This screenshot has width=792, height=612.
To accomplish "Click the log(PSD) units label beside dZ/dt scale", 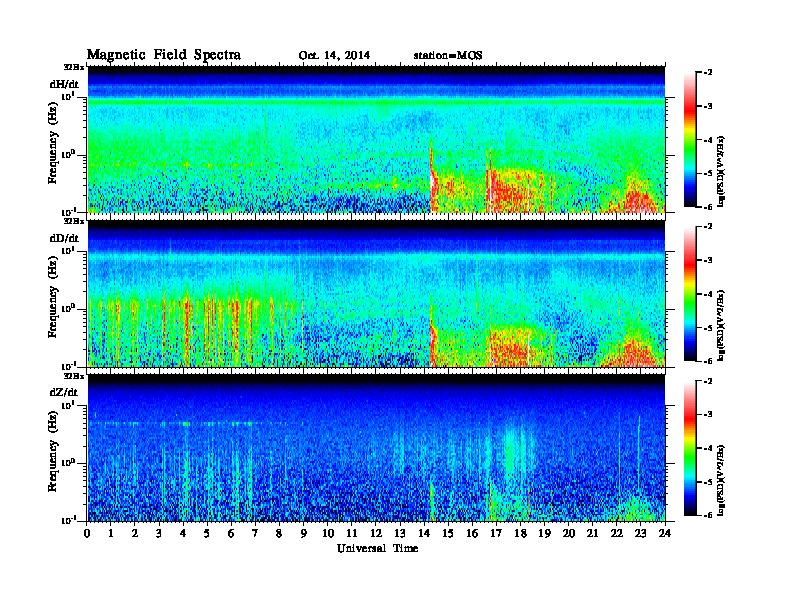I will [721, 480].
